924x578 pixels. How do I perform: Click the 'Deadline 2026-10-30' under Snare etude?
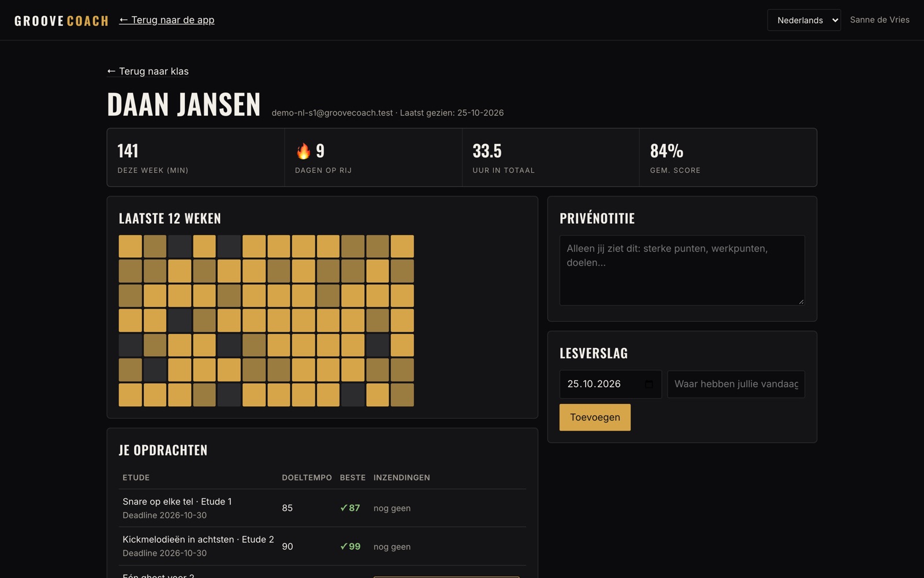165,515
